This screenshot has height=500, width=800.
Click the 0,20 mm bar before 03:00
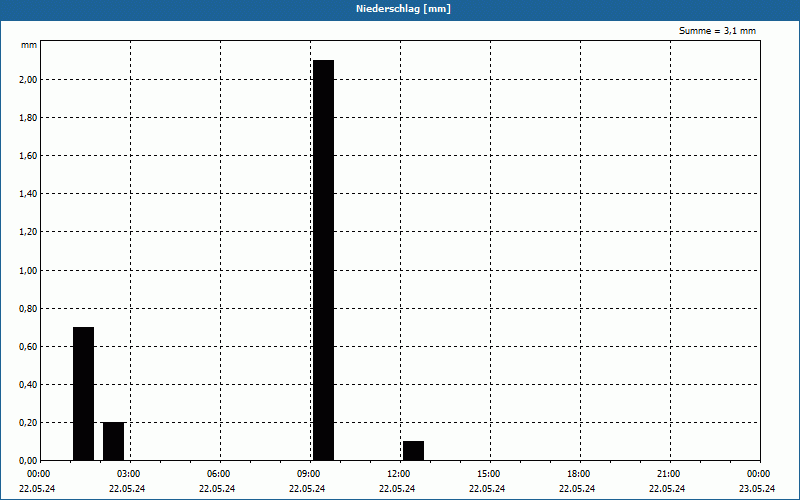tap(113, 441)
